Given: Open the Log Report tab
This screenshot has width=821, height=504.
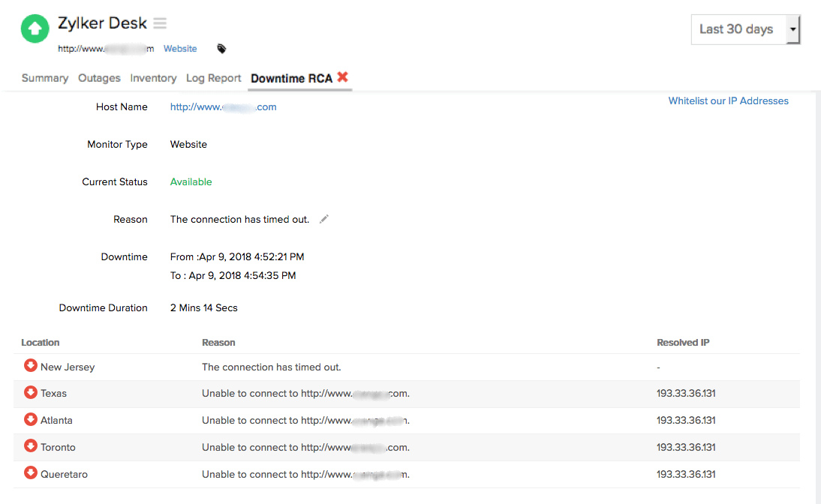Looking at the screenshot, I should click(213, 78).
